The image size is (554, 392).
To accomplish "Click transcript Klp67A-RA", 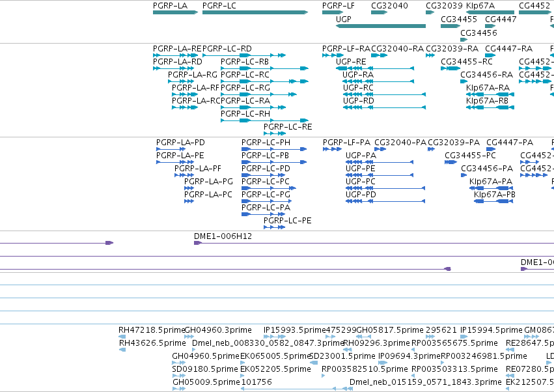I will (x=490, y=94).
